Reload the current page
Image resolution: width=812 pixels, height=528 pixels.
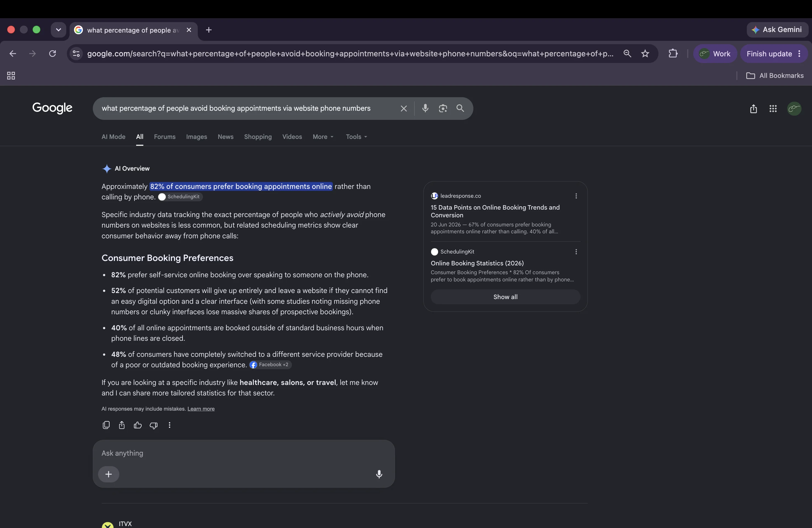(52, 54)
